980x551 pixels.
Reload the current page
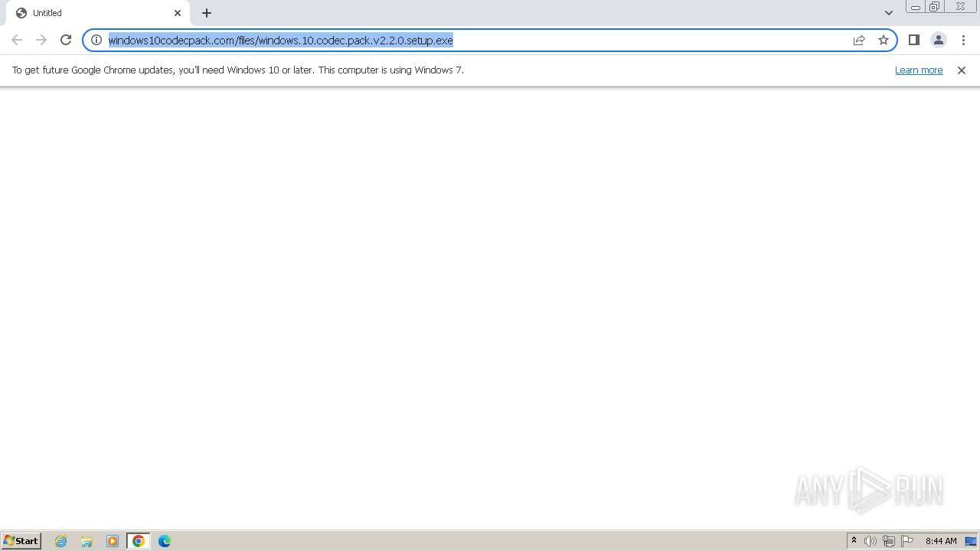click(66, 40)
